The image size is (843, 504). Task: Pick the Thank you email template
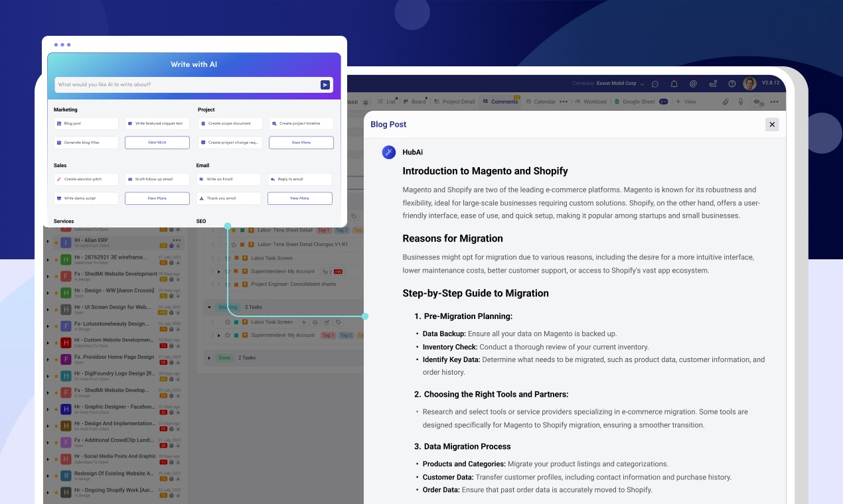[229, 198]
